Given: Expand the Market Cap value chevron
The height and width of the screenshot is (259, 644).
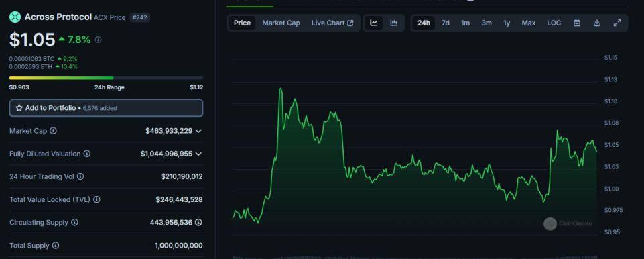Looking at the screenshot, I should [198, 131].
